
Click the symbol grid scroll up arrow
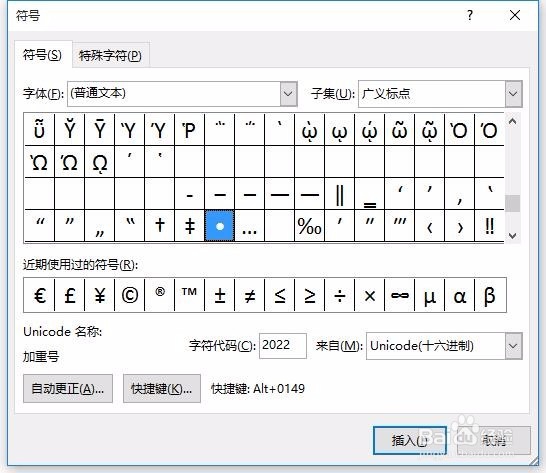[x=512, y=122]
